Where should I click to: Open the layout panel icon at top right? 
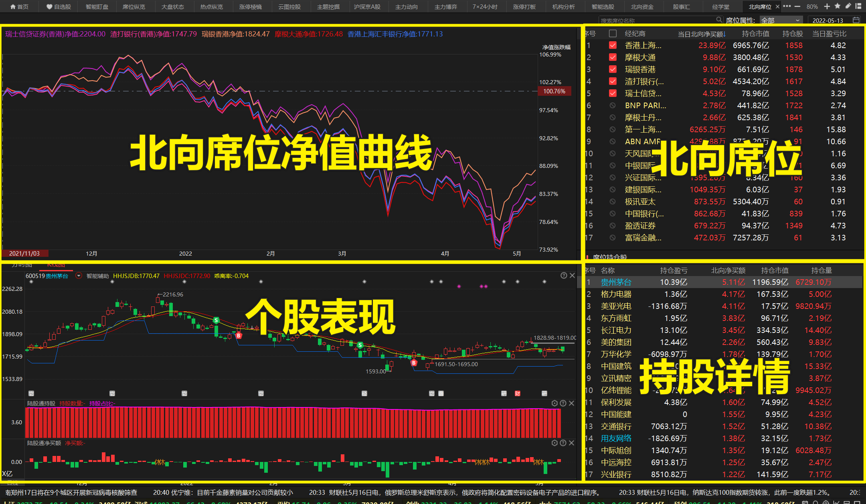pos(858,6)
